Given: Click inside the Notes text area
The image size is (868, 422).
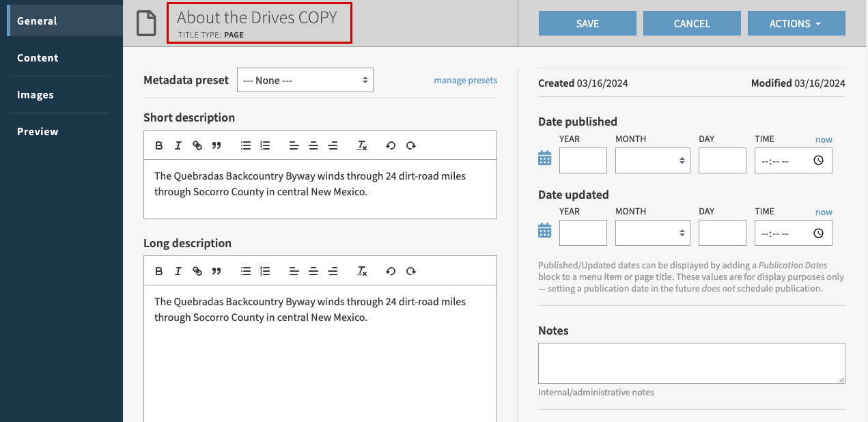Looking at the screenshot, I should point(691,363).
